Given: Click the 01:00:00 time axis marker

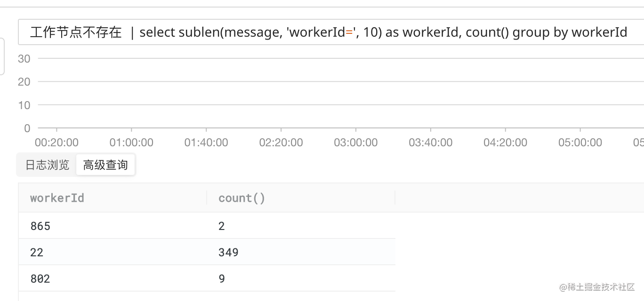Looking at the screenshot, I should (x=131, y=143).
